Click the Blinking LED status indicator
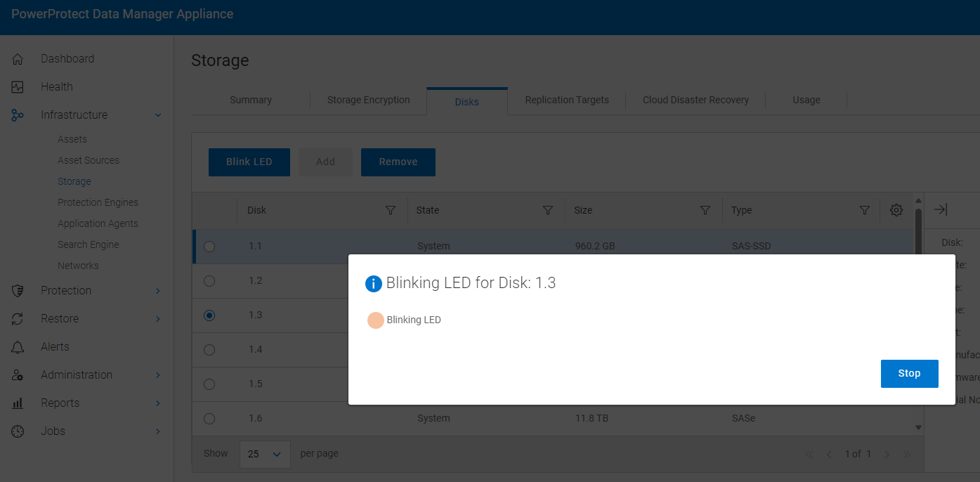 (376, 320)
